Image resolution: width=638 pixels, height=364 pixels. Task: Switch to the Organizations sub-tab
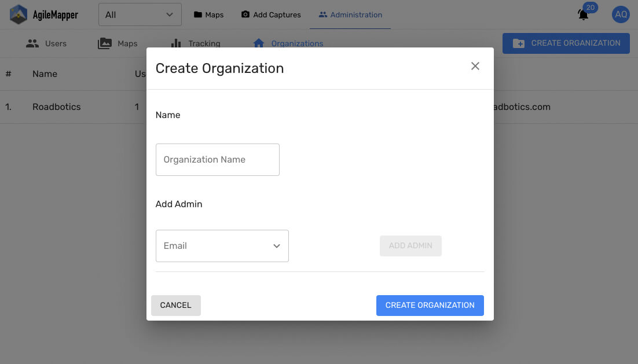click(288, 43)
